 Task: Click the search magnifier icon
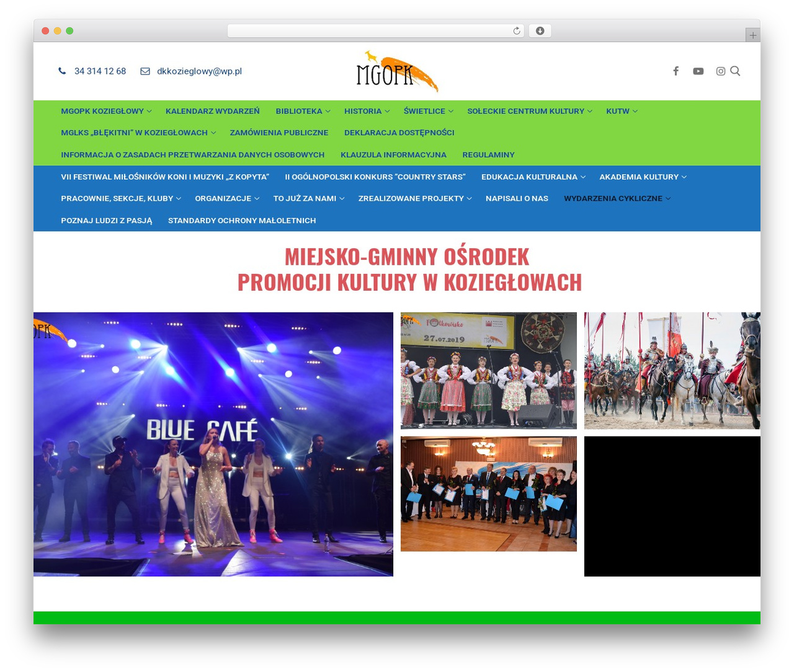[735, 71]
